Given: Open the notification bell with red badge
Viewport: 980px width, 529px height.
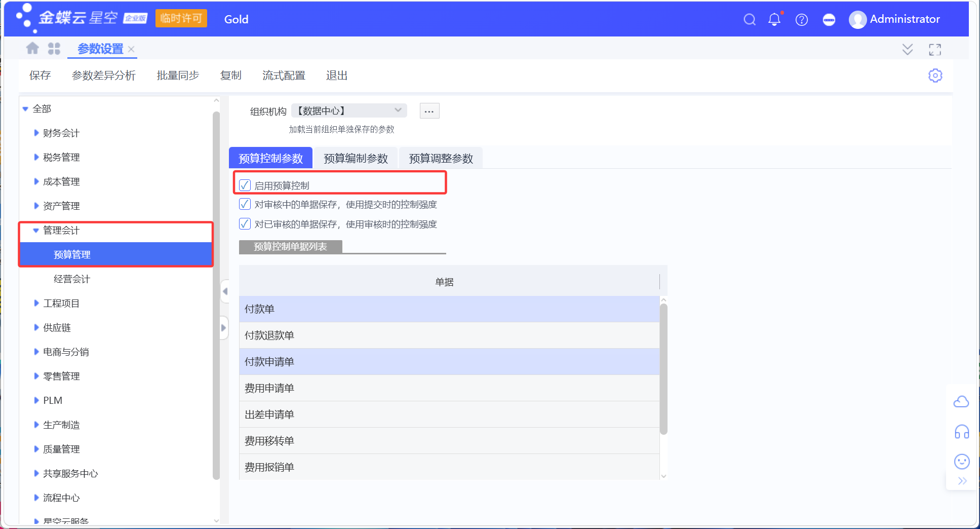Looking at the screenshot, I should [774, 19].
